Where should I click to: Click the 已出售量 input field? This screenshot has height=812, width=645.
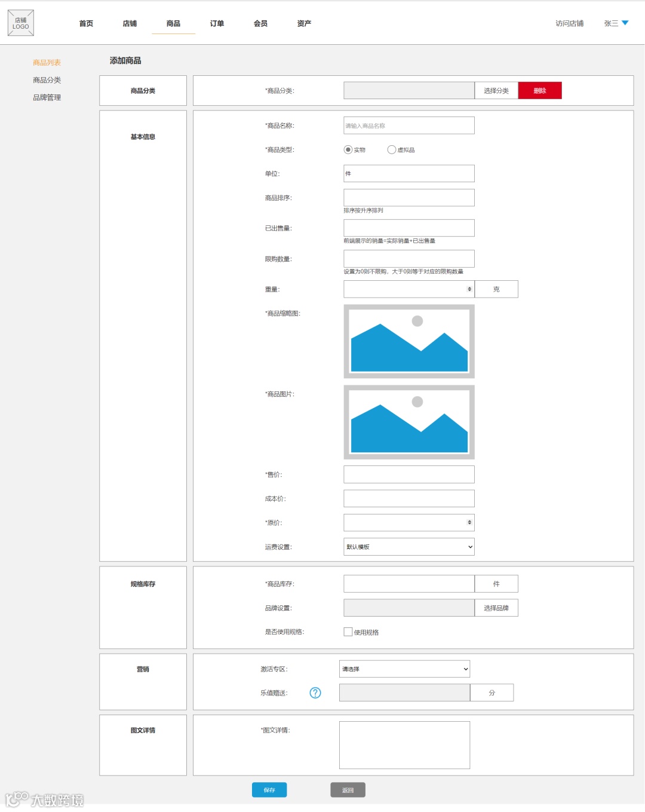tap(409, 228)
